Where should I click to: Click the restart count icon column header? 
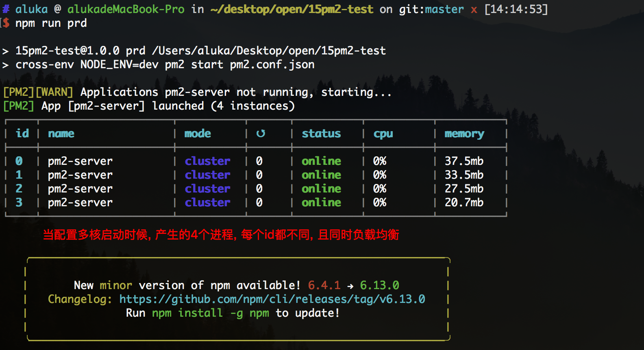[x=261, y=134]
